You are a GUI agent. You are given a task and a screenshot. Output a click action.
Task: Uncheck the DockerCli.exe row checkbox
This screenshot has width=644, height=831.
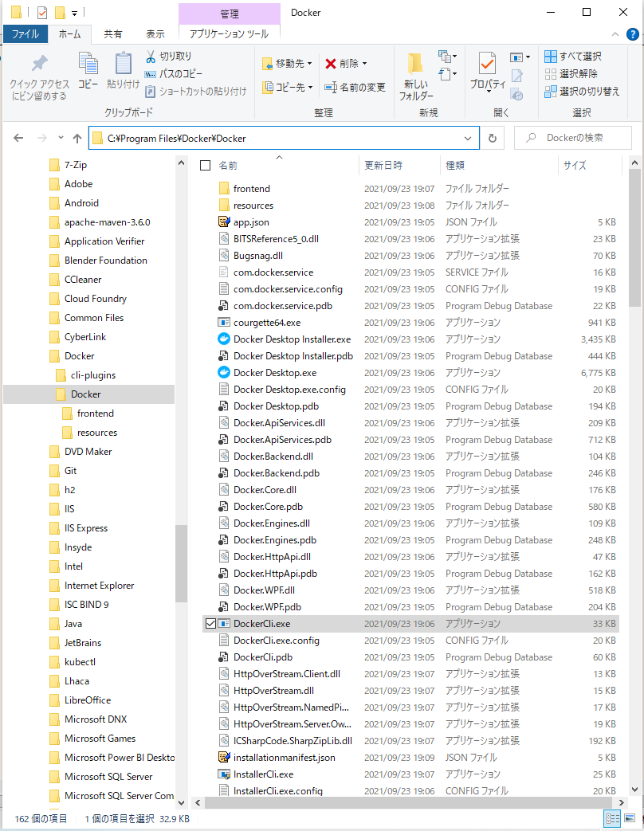[x=210, y=624]
